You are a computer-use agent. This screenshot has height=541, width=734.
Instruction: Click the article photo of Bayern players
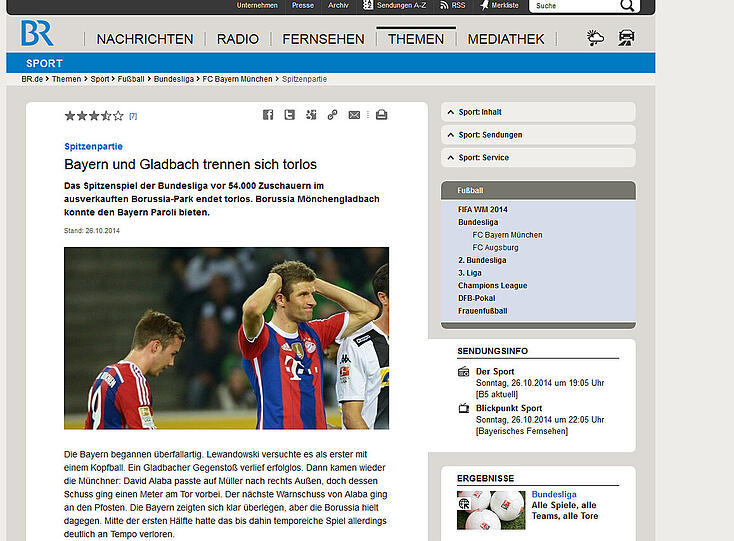point(227,338)
